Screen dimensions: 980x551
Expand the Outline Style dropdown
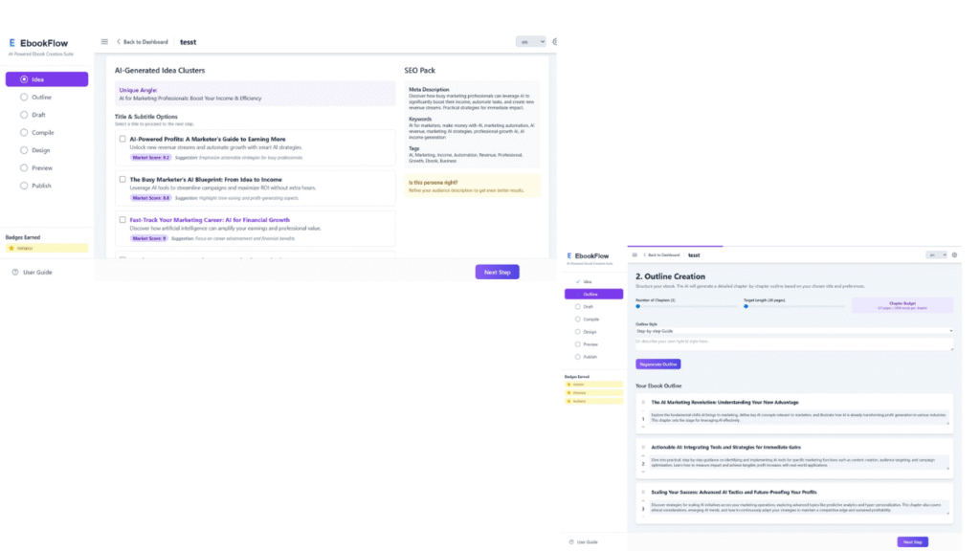pyautogui.click(x=794, y=331)
